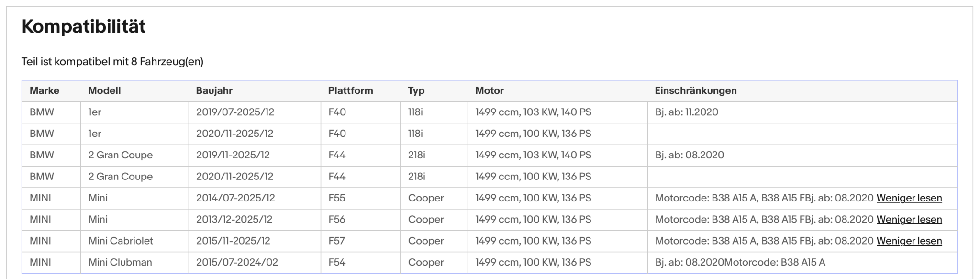
Task: Select the cell 2019/07-2025/12
Action: (x=255, y=112)
